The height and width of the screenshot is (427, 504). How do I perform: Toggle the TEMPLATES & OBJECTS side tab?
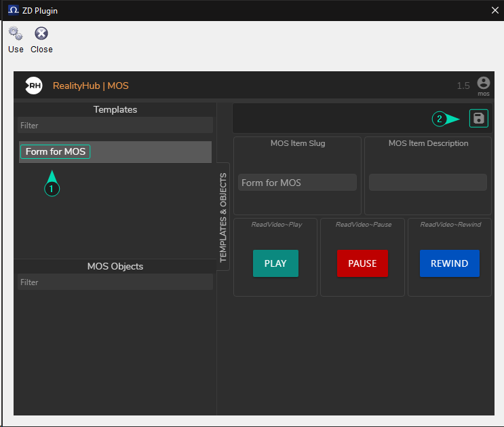point(223,217)
